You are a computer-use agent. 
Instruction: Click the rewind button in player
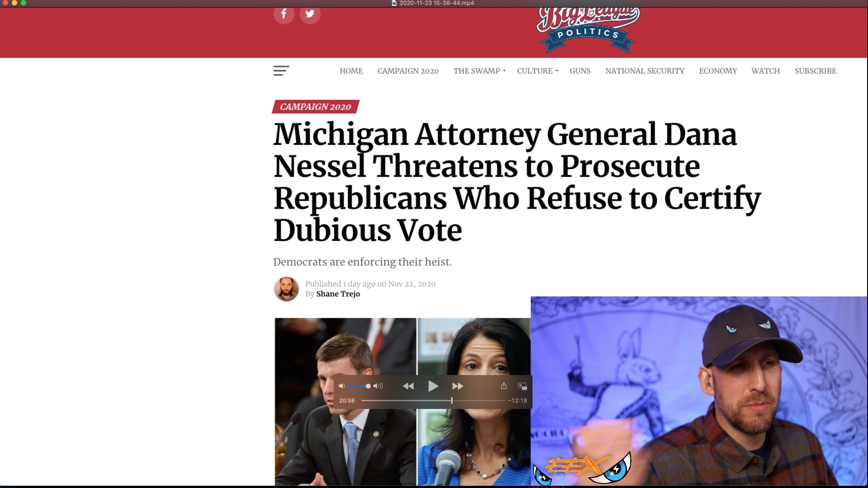click(408, 386)
